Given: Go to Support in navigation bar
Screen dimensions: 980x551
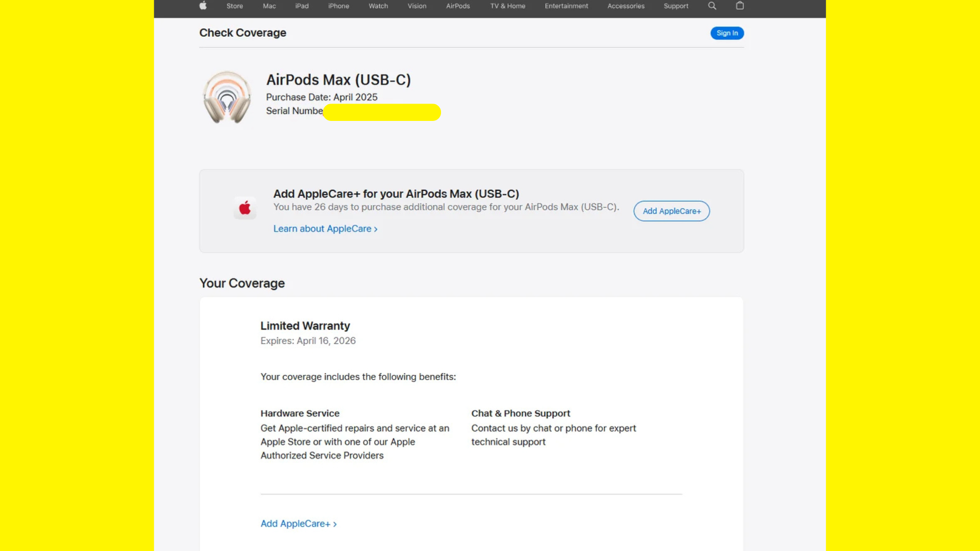Looking at the screenshot, I should point(676,6).
